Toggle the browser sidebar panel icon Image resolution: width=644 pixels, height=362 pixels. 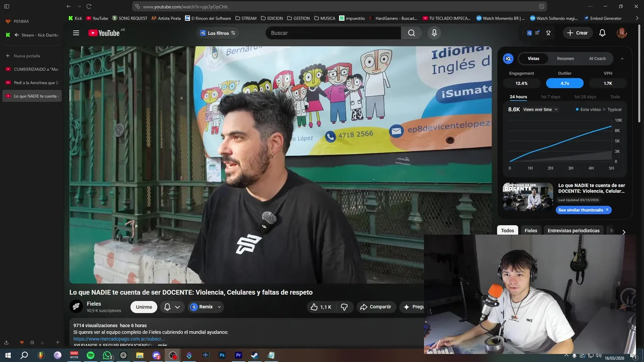(7, 7)
